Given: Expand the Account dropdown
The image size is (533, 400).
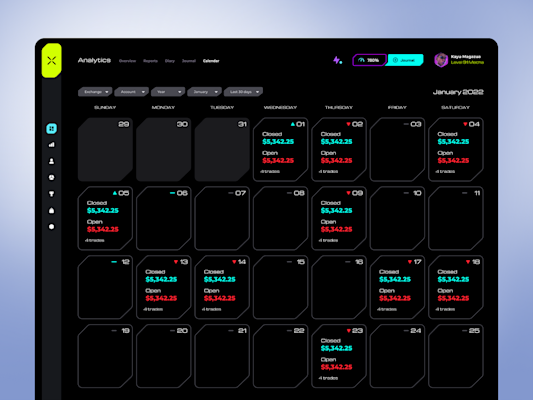Looking at the screenshot, I should click(x=132, y=92).
